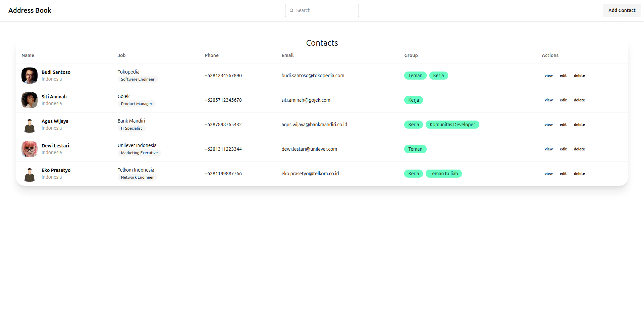Image resolution: width=644 pixels, height=323 pixels.
Task: Click the Address Book title
Action: [x=30, y=10]
